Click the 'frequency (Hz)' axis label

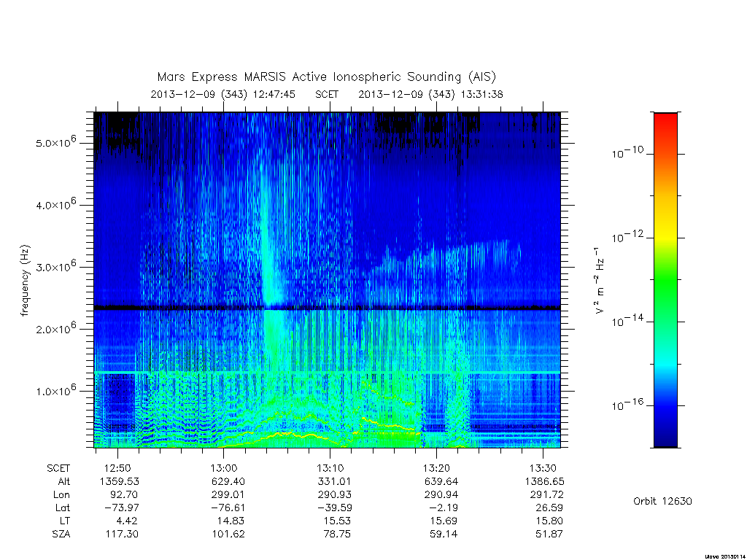[x=26, y=281]
